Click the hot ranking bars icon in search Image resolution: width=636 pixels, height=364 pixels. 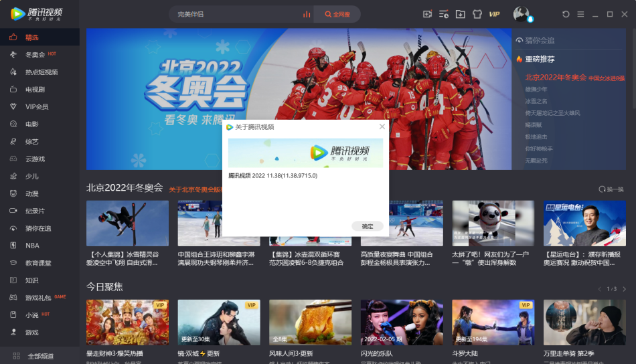[x=307, y=14]
